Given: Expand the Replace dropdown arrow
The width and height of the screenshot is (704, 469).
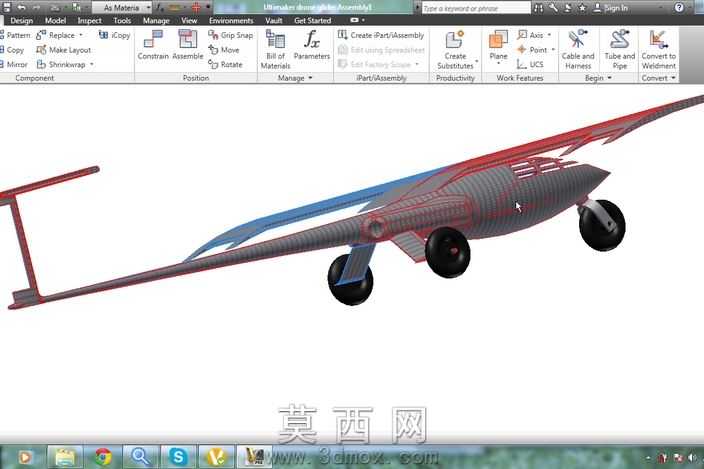Looking at the screenshot, I should (81, 35).
